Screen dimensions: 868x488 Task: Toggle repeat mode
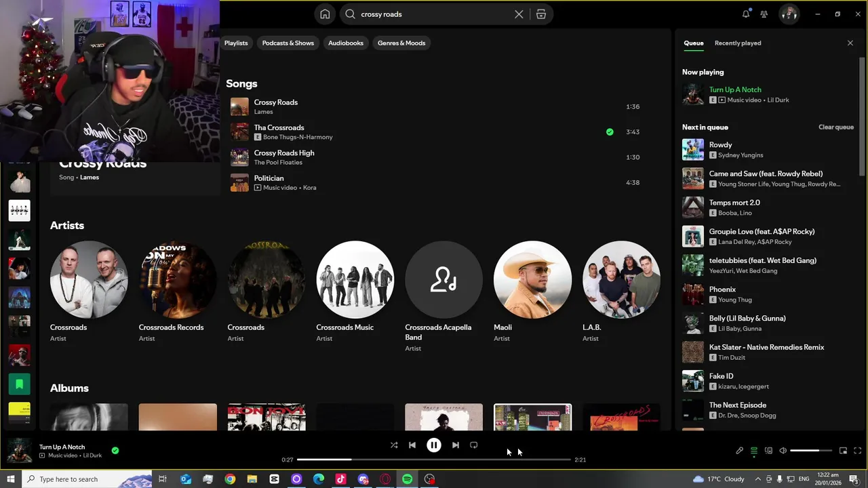[x=474, y=445]
